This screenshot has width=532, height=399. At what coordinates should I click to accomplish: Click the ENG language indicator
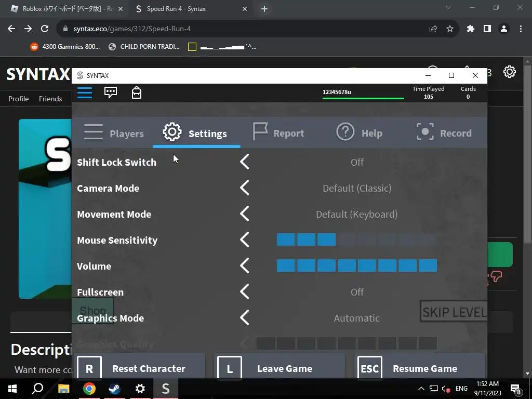coord(461,389)
